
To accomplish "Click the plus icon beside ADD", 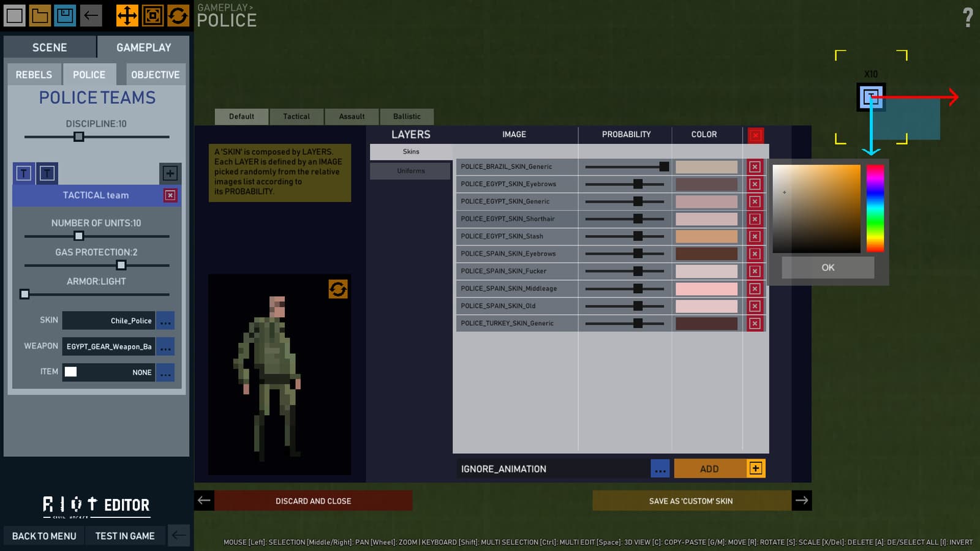I will (756, 468).
